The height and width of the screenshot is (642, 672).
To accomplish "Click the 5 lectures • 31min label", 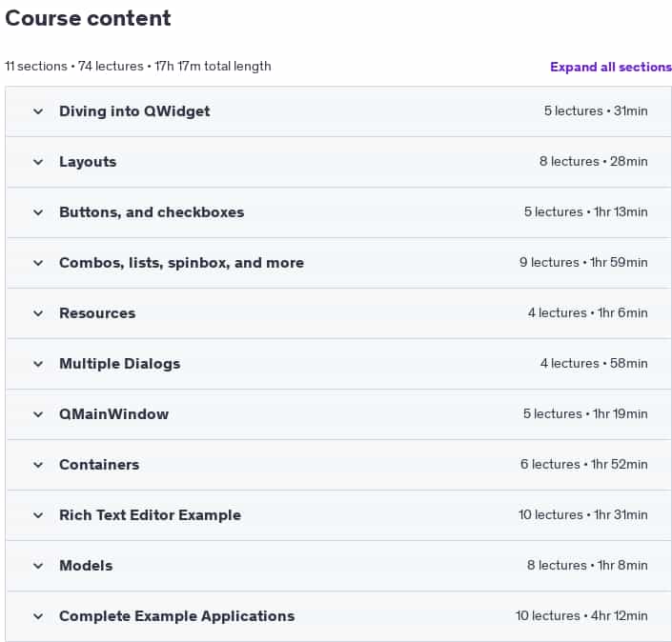I will tap(596, 110).
